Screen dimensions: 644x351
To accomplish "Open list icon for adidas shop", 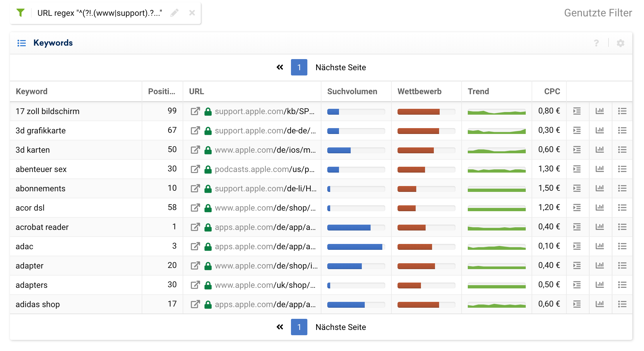I will [622, 304].
